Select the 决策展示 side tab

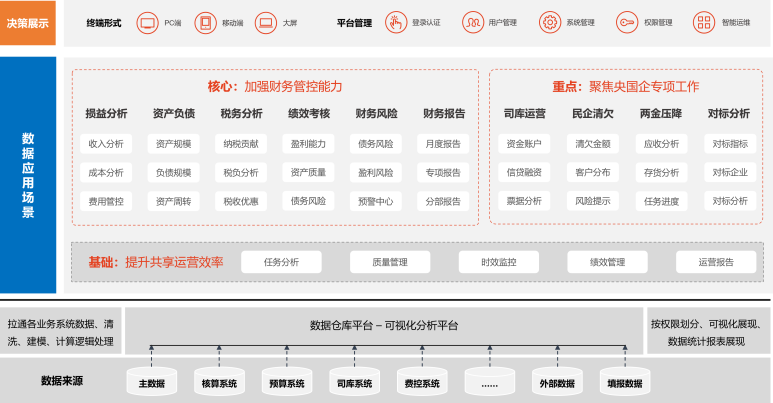point(29,22)
